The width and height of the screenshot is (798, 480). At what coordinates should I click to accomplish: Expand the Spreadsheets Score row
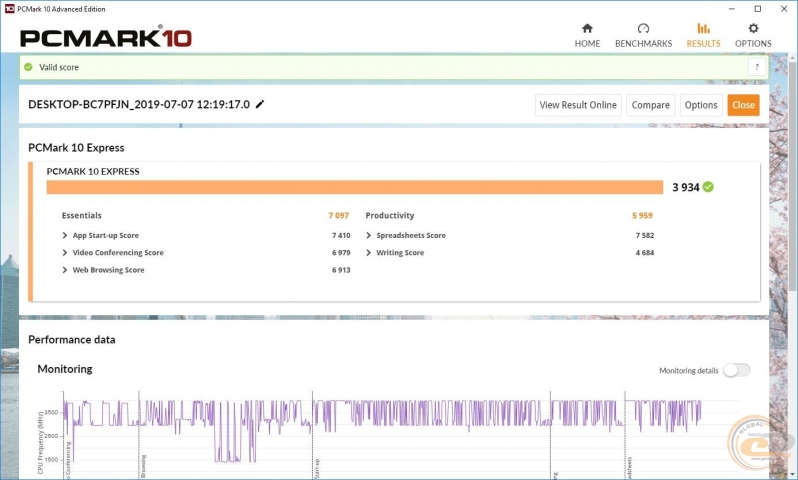point(368,235)
